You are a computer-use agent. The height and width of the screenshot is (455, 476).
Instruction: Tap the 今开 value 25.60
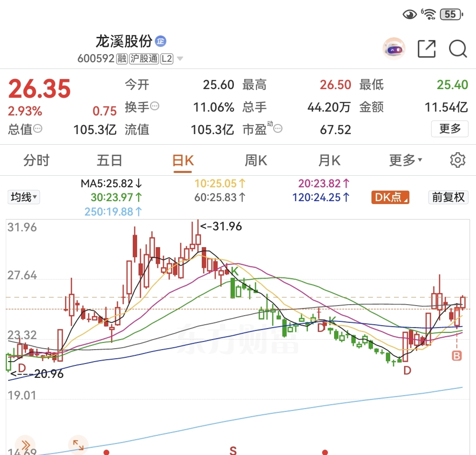pyautogui.click(x=219, y=85)
